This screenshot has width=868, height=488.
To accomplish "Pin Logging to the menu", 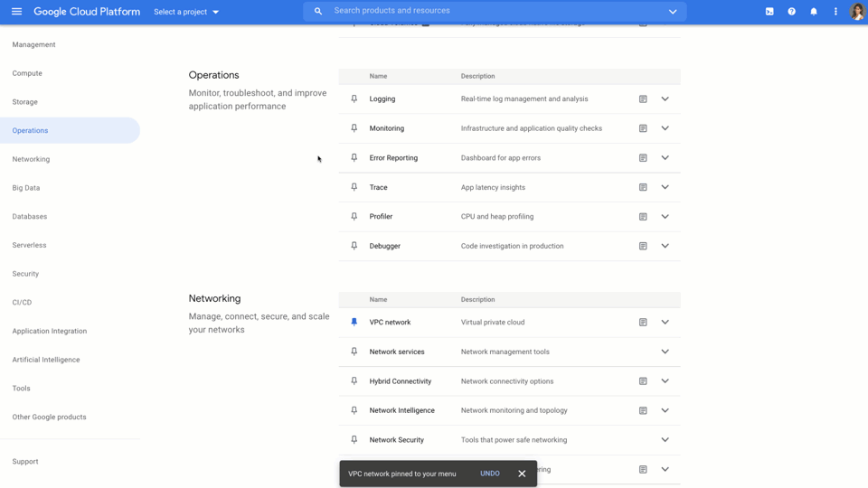I will click(x=354, y=99).
